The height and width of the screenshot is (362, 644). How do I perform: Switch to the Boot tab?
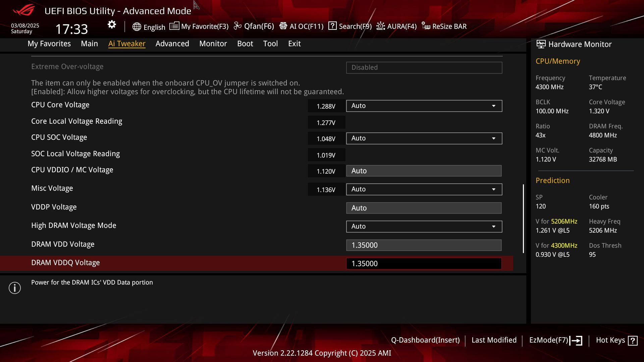(x=245, y=44)
